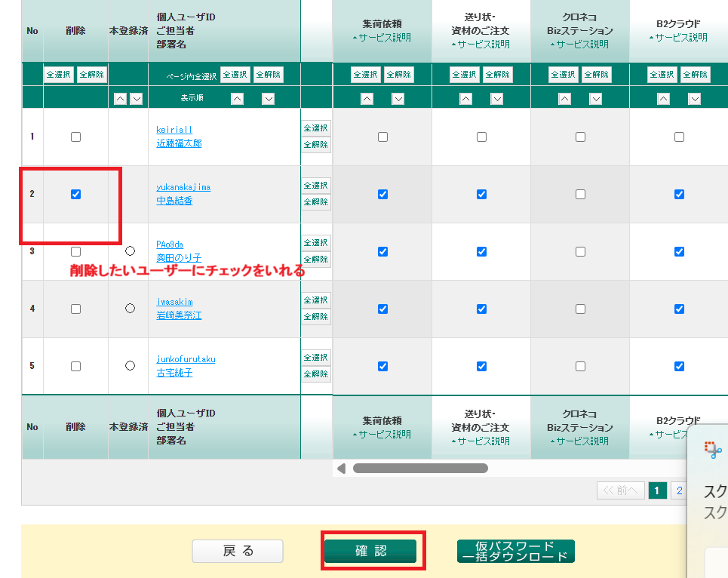Uncheck delete checkbox for row 2

point(75,194)
